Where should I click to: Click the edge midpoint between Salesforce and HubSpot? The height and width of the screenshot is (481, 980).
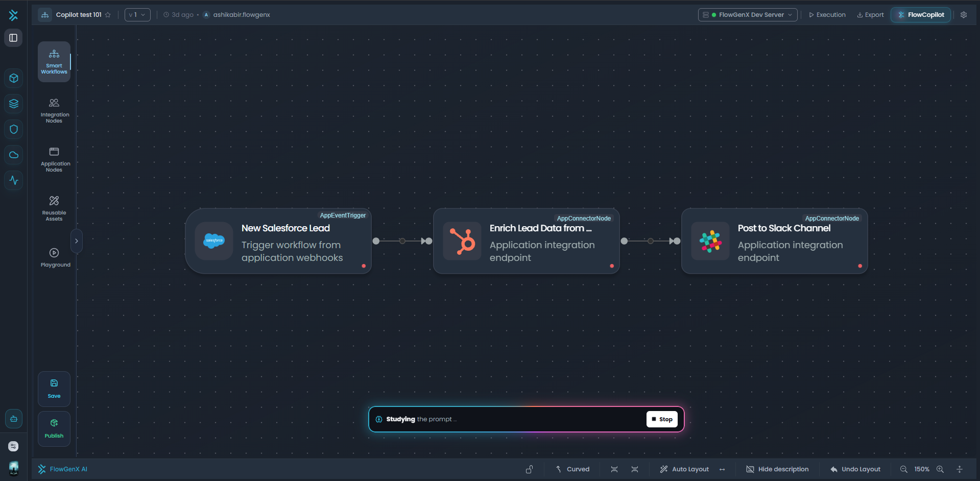tap(402, 241)
